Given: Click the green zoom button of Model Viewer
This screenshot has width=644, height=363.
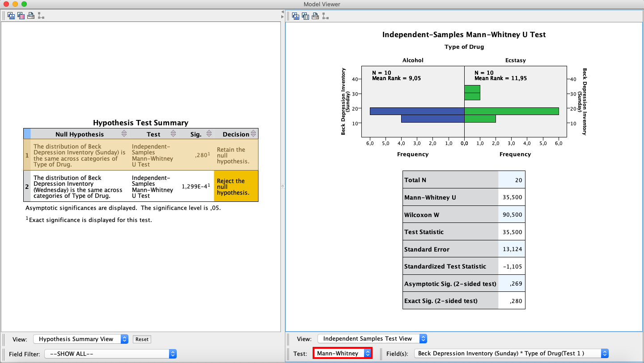Looking at the screenshot, I should [24, 4].
